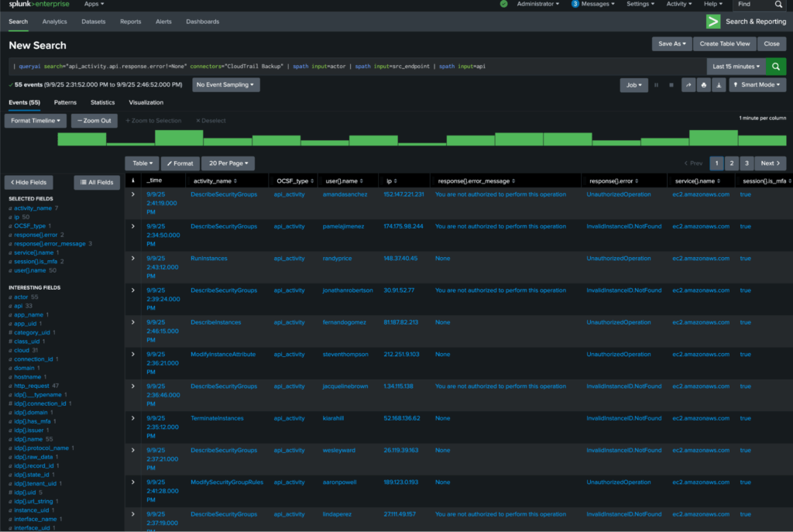Go to the Dashboards nav tab
The image size is (793, 532).
point(202,22)
